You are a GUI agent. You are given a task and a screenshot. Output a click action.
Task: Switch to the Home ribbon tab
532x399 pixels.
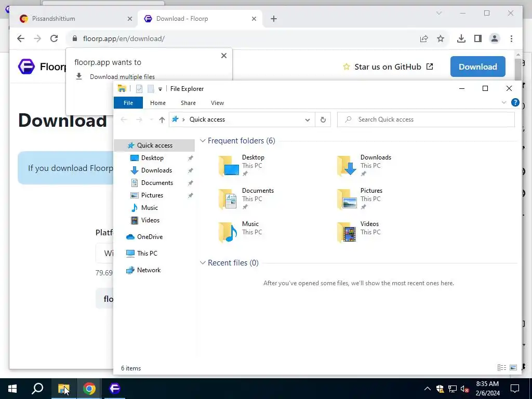158,103
